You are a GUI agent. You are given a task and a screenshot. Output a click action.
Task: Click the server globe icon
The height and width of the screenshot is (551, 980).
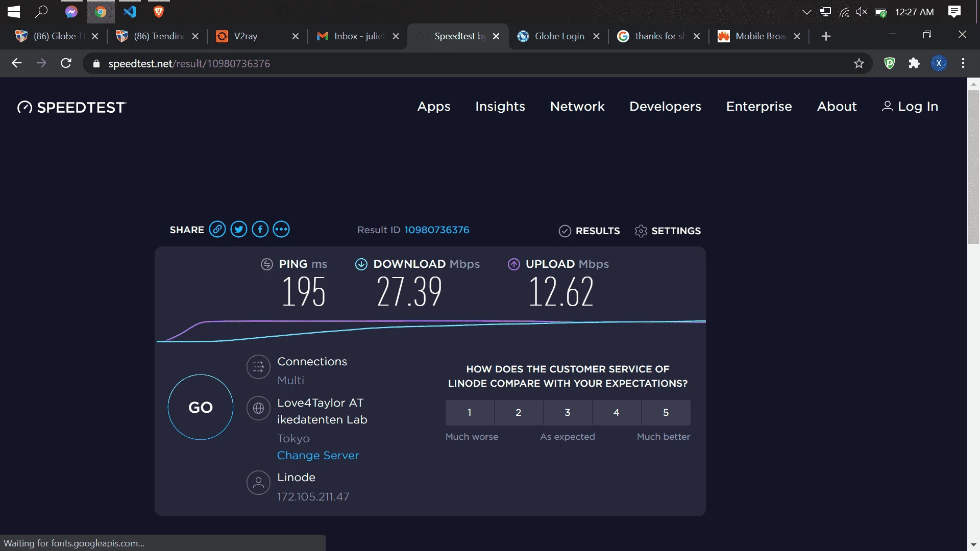pyautogui.click(x=259, y=408)
